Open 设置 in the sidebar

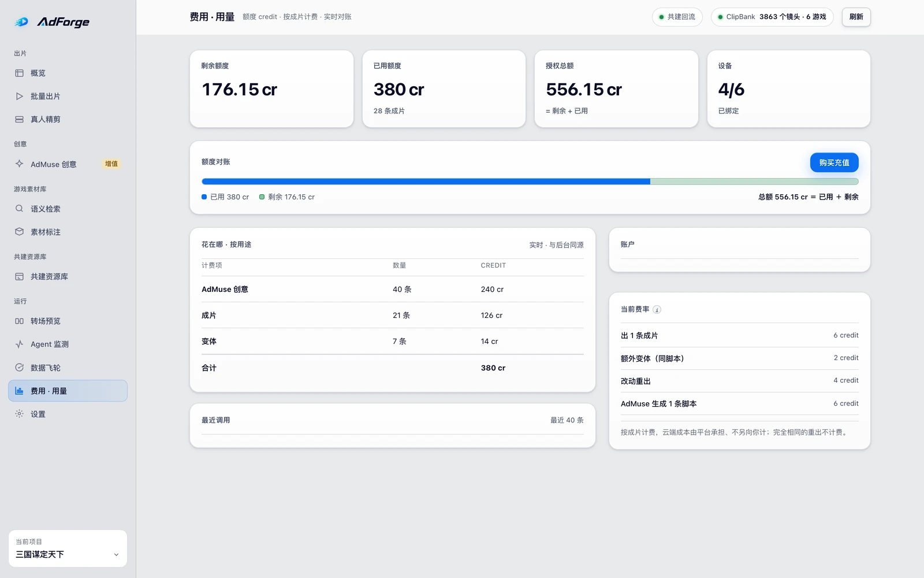(x=68, y=414)
